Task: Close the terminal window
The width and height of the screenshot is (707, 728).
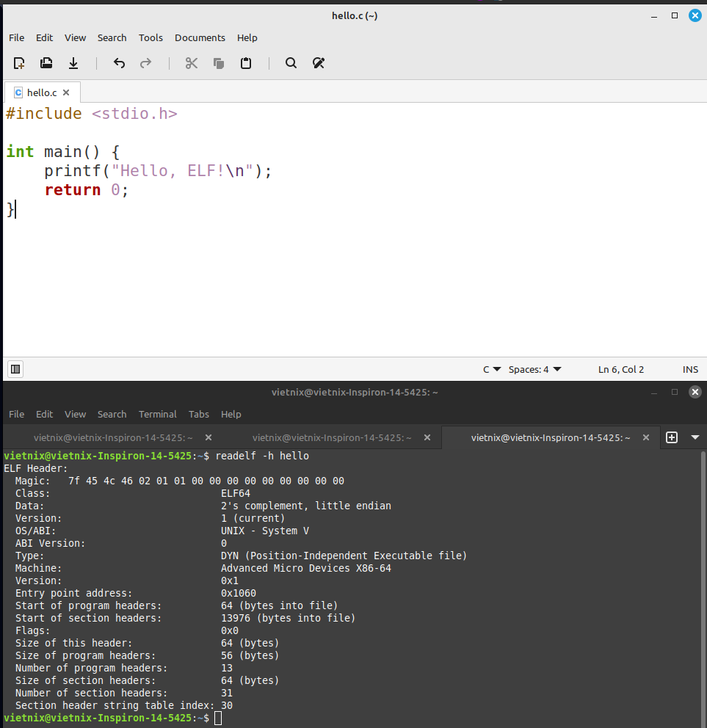Action: coord(695,393)
